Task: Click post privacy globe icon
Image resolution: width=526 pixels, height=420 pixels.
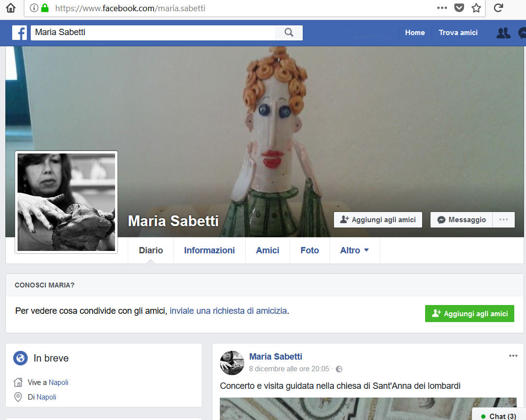Action: (x=339, y=369)
